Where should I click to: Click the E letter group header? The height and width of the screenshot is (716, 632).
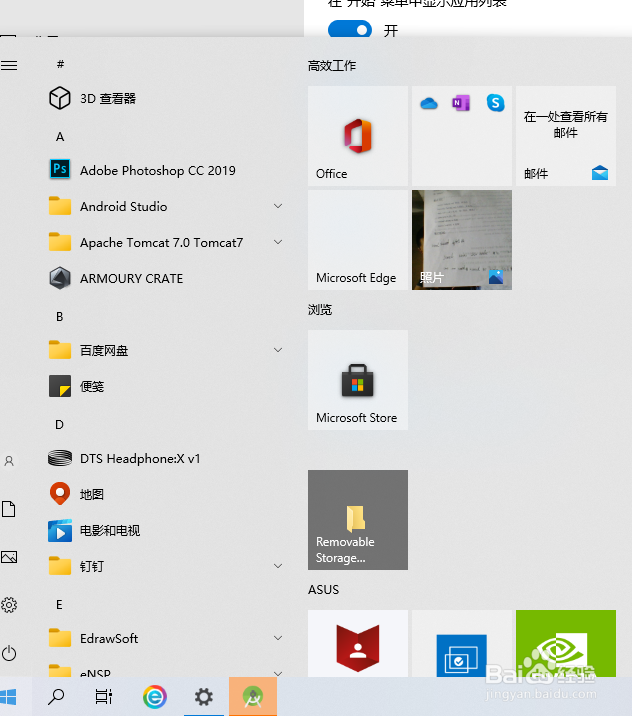point(59,605)
